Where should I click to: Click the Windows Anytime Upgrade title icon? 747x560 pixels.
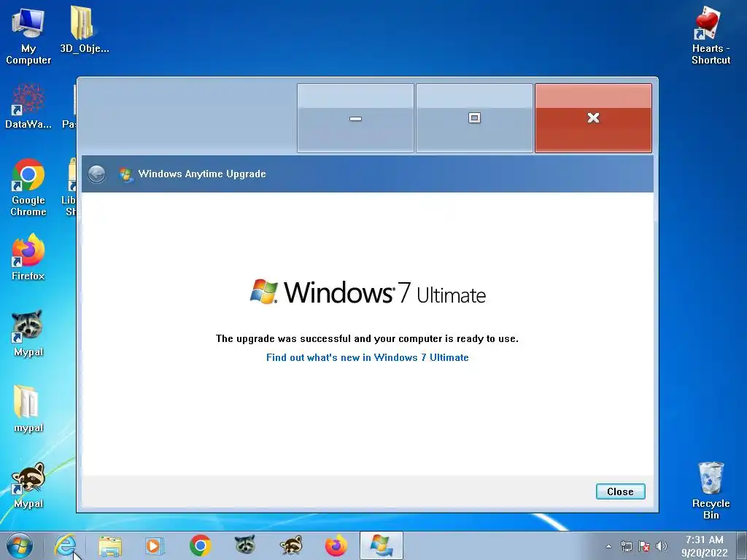[125, 174]
